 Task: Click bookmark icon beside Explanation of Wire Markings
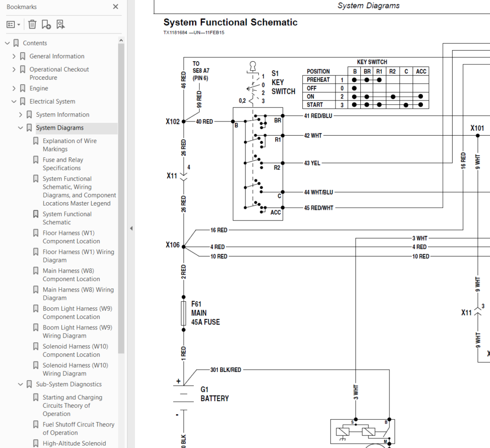click(x=36, y=141)
